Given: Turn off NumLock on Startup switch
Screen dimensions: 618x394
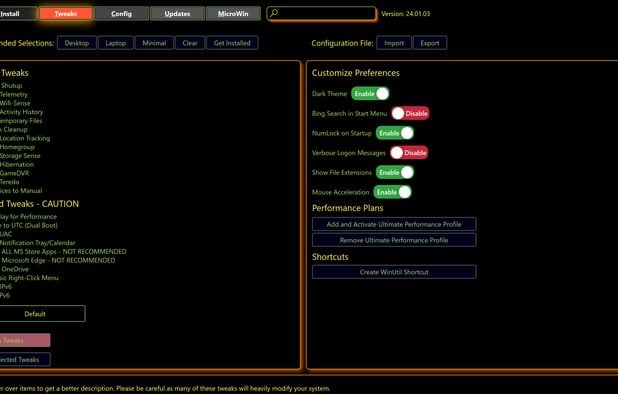Looking at the screenshot, I should click(x=395, y=133).
